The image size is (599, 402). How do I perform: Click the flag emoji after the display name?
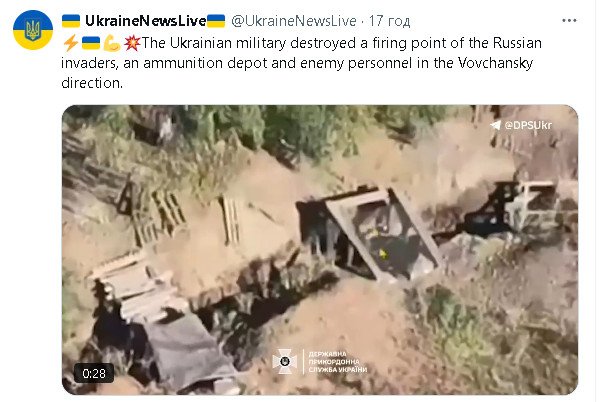(216, 21)
